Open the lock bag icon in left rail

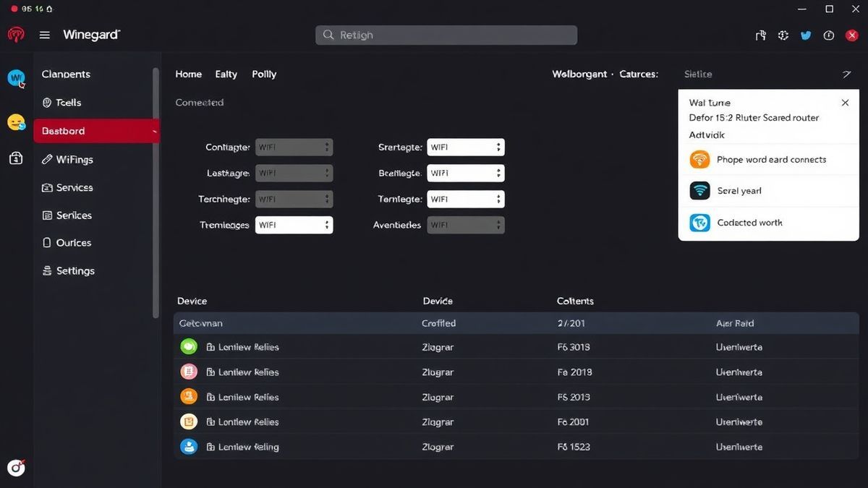pos(16,158)
